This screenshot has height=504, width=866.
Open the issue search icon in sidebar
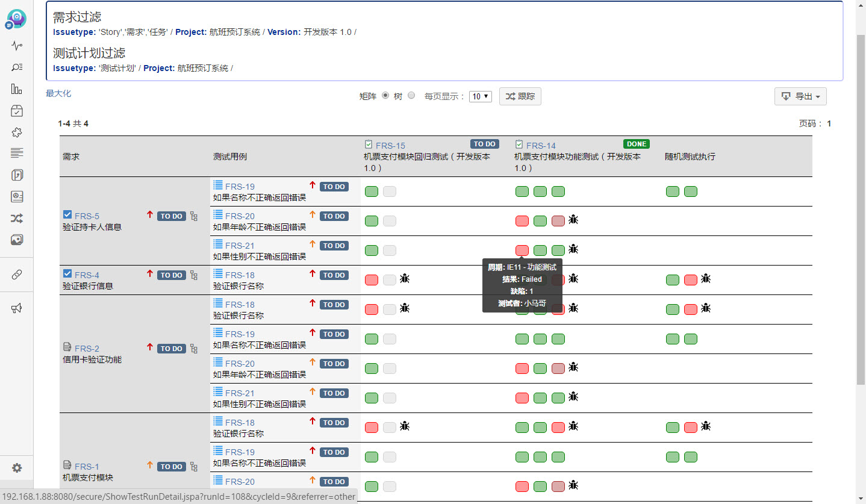pyautogui.click(x=17, y=67)
